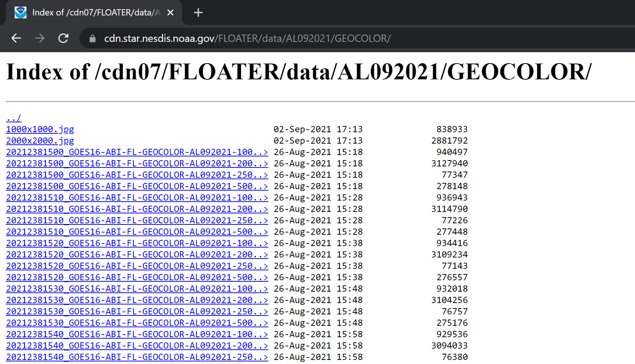Image resolution: width=635 pixels, height=364 pixels.
Task: Click the file size 940497
Action: coord(452,152)
